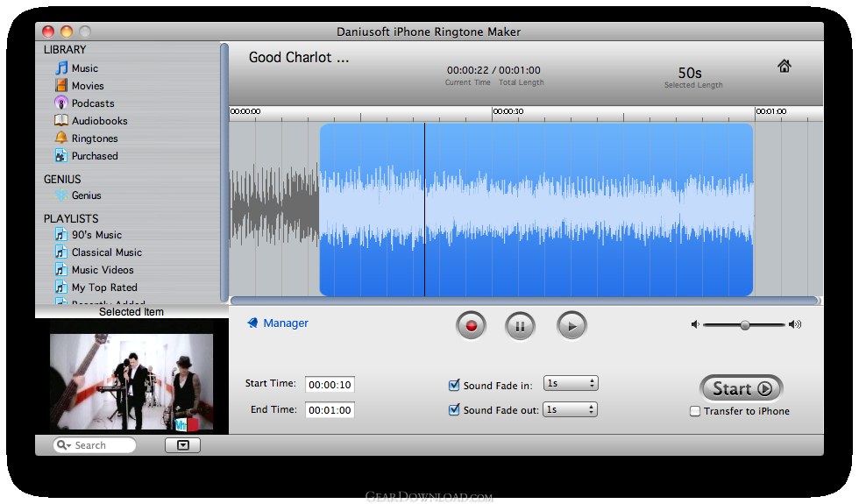Click the 50s Selected Length value
859x504 pixels.
coord(690,73)
